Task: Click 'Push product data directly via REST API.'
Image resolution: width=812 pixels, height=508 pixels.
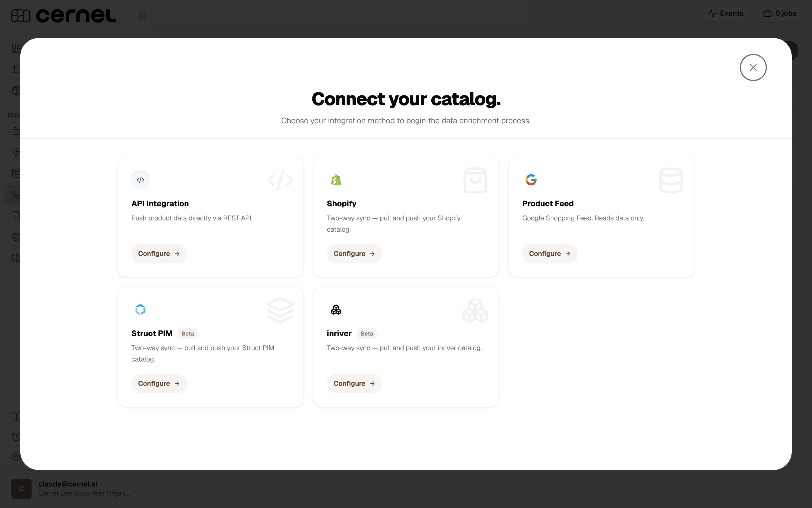Action: tap(192, 218)
